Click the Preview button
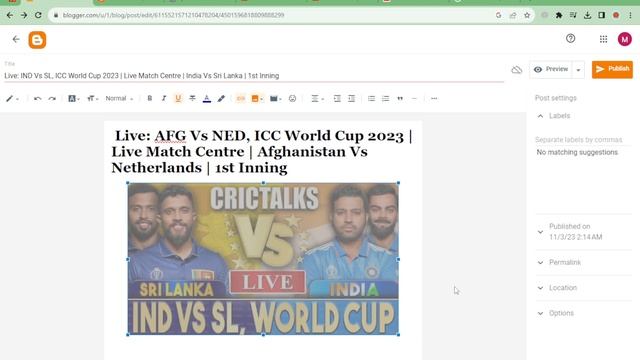640x360 pixels. point(551,69)
